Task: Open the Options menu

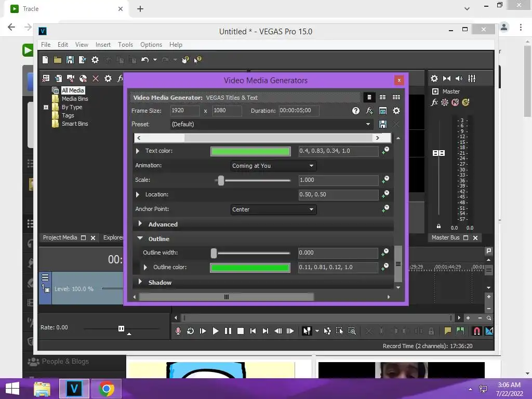Action: tap(151, 45)
